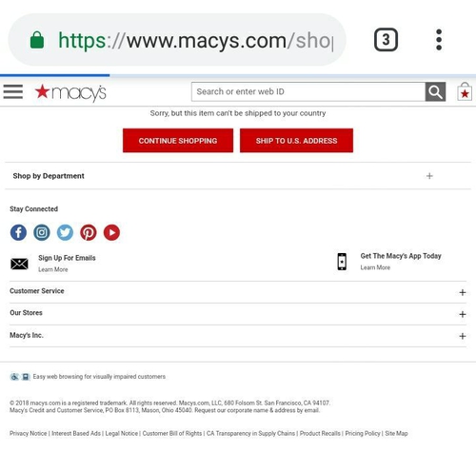Expand Macy's Inc. section
Viewport: 476px width, 452px height.
click(238, 336)
